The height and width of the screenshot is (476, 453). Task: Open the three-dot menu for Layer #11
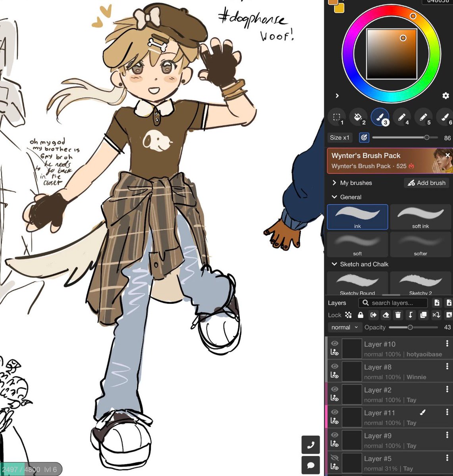click(447, 412)
